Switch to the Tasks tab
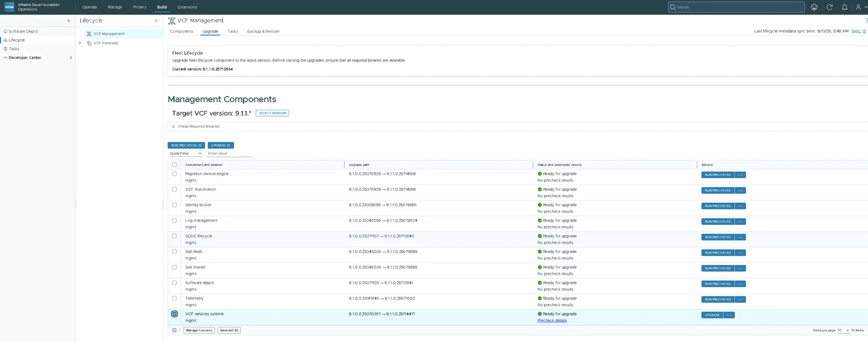868x342 pixels. pos(233,31)
